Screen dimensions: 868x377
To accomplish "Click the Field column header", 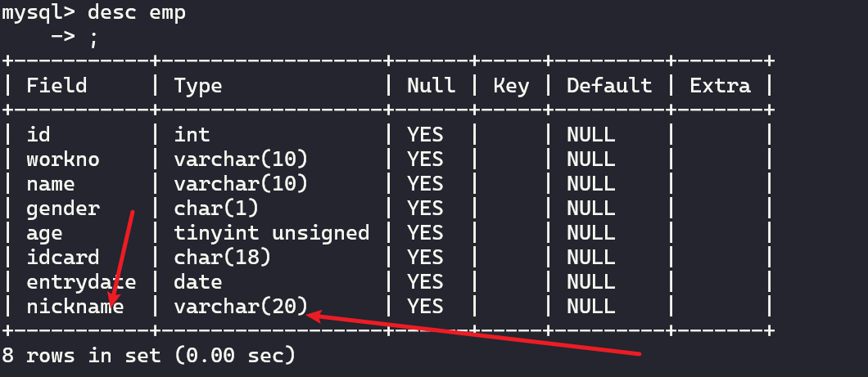I will pyautogui.click(x=57, y=85).
